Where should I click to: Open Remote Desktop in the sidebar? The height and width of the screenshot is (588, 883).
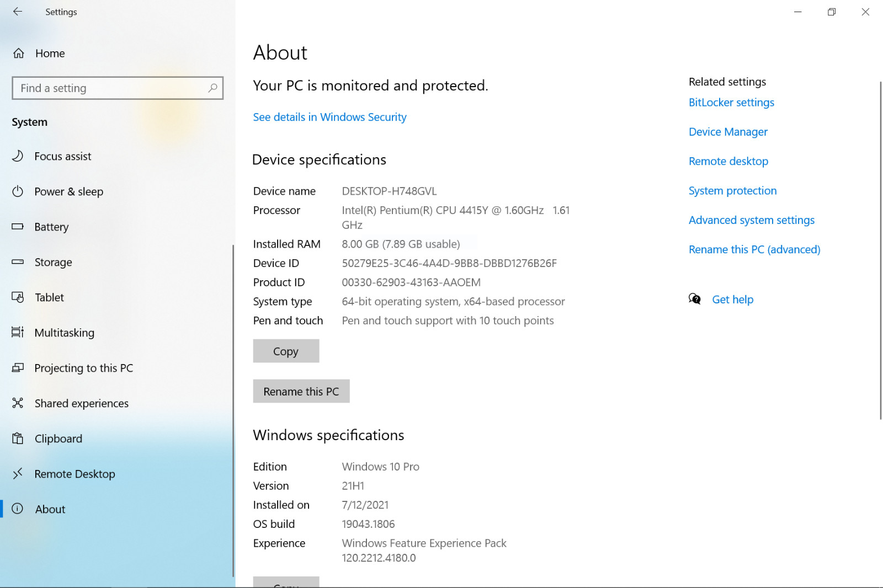pyautogui.click(x=117, y=474)
